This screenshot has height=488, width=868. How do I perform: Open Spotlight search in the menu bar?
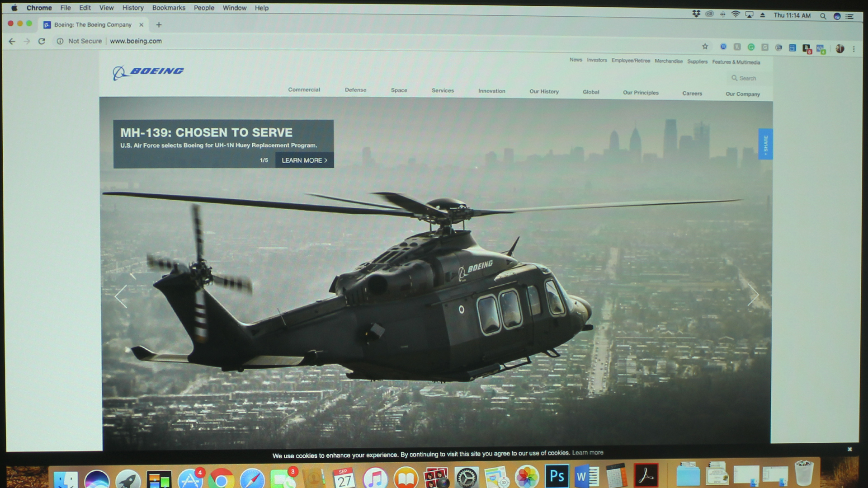pos(823,16)
